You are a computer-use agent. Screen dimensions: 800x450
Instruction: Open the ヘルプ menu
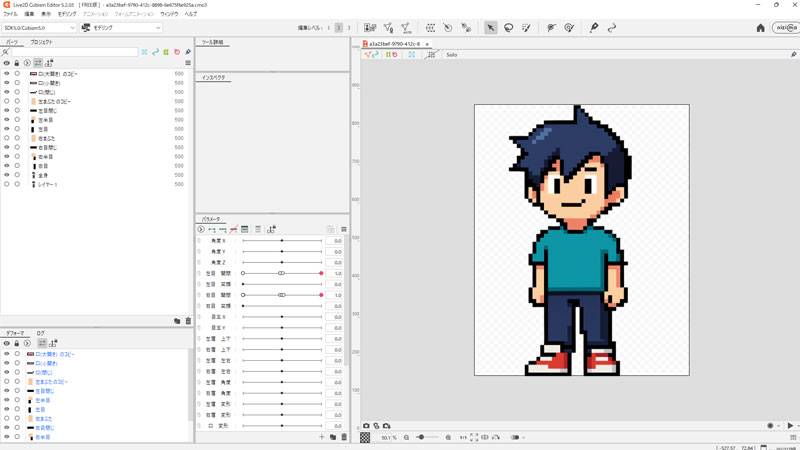tap(190, 14)
